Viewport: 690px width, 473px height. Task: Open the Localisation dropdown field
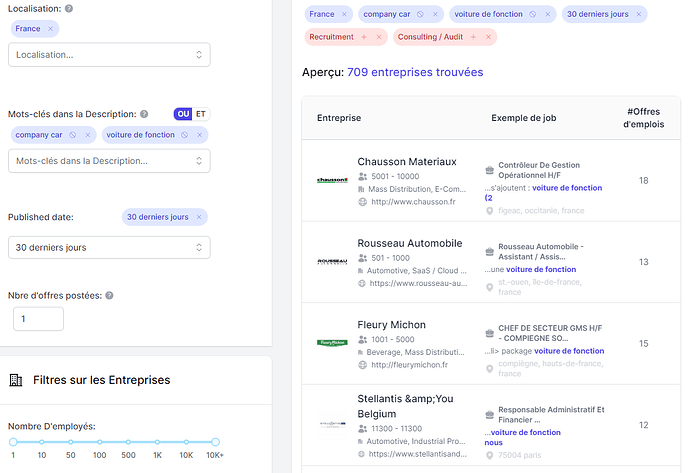109,55
